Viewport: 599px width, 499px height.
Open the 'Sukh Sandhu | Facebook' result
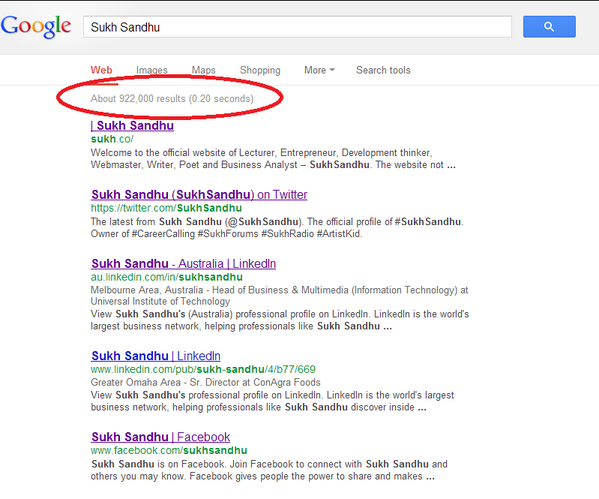tap(160, 437)
